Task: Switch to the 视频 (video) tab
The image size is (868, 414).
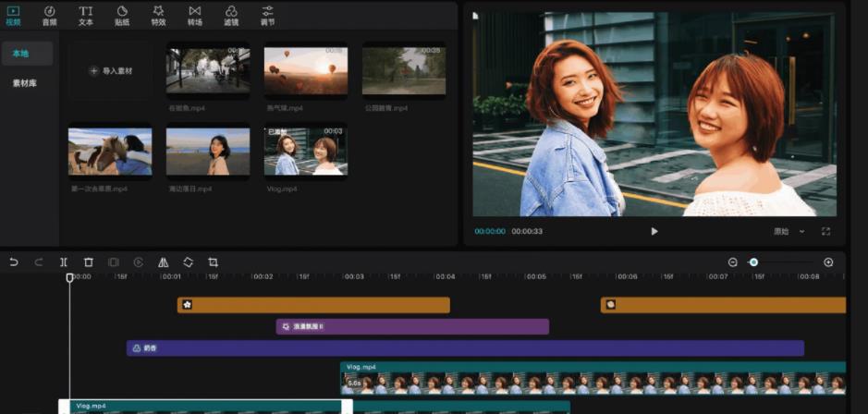Action: pyautogui.click(x=13, y=16)
